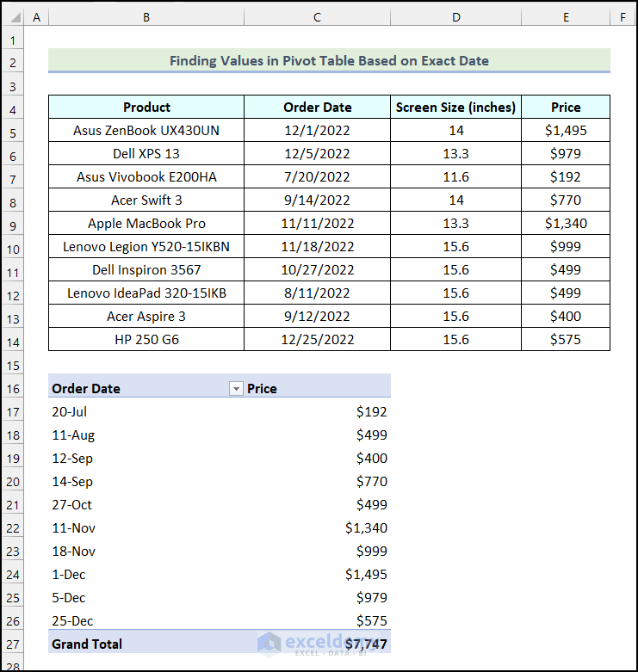638x672 pixels.
Task: Click the 11/11/2022 order date cell
Action: [317, 224]
